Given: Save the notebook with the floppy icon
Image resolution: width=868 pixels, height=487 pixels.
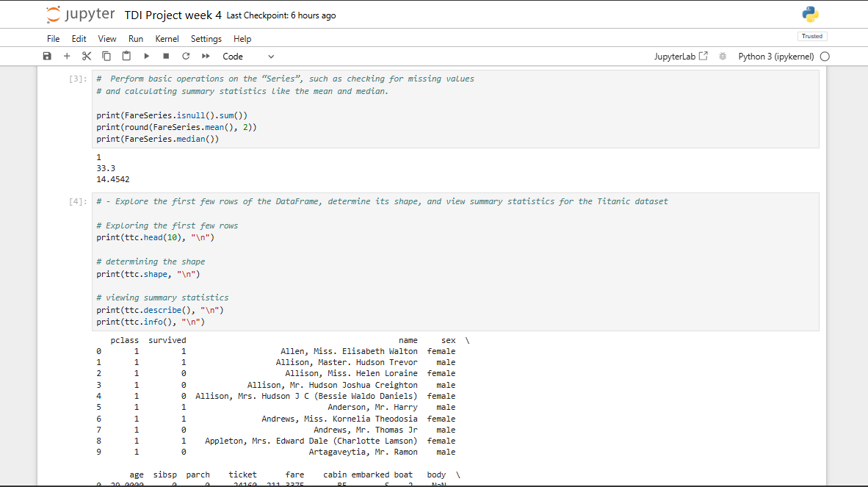Looking at the screenshot, I should click(47, 56).
